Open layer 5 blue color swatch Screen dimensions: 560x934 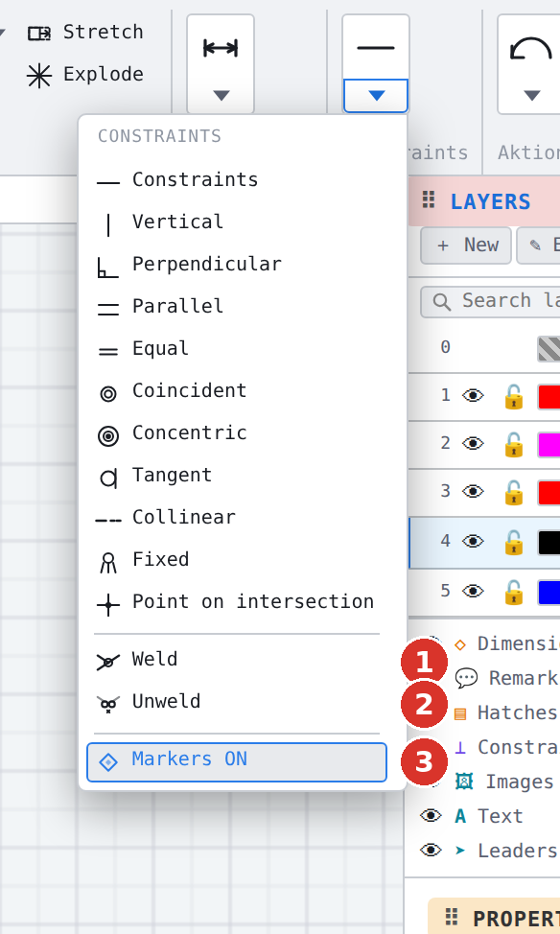(x=548, y=592)
